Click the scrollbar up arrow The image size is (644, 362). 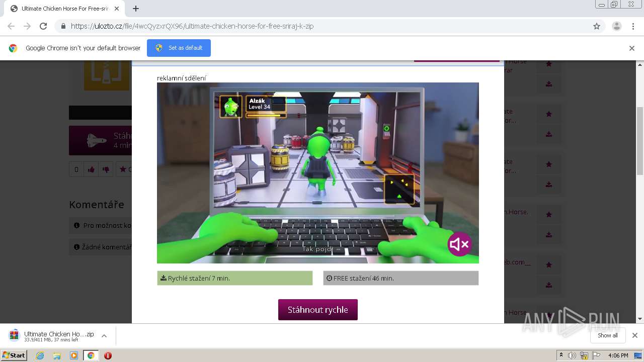[x=639, y=64]
